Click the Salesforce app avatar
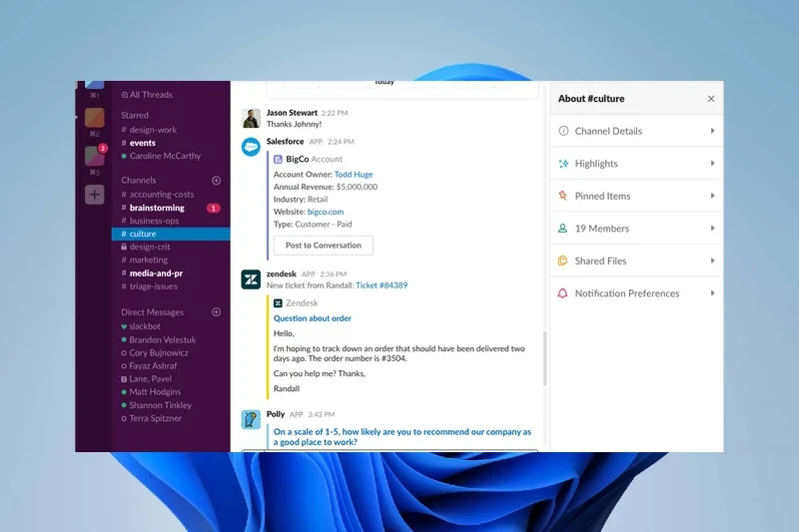The height and width of the screenshot is (532, 799). (x=251, y=147)
